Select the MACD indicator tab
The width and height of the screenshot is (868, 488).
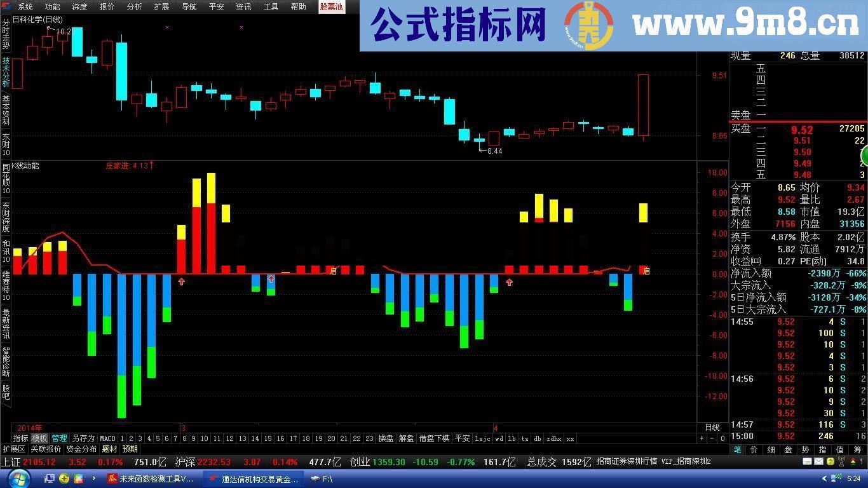pyautogui.click(x=107, y=438)
